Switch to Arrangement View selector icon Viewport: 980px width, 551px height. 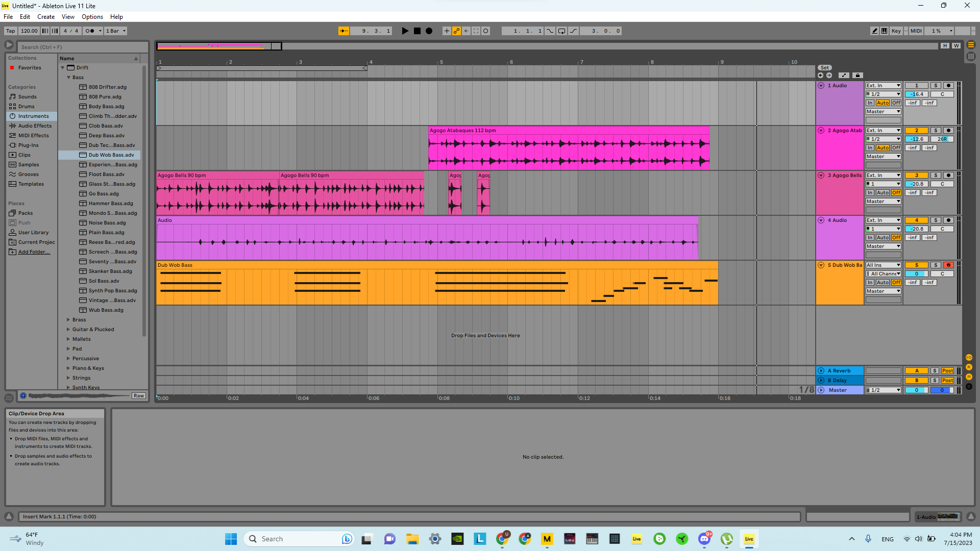tap(971, 45)
